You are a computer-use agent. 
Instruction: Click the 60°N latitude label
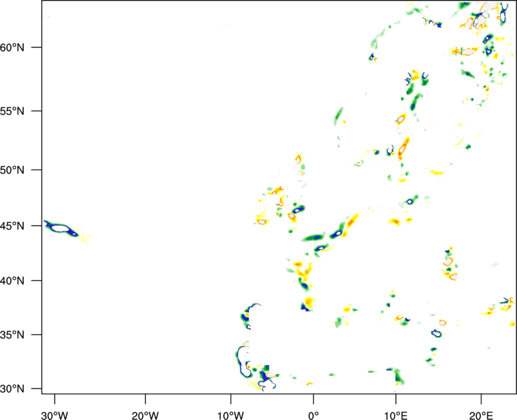tap(12, 47)
